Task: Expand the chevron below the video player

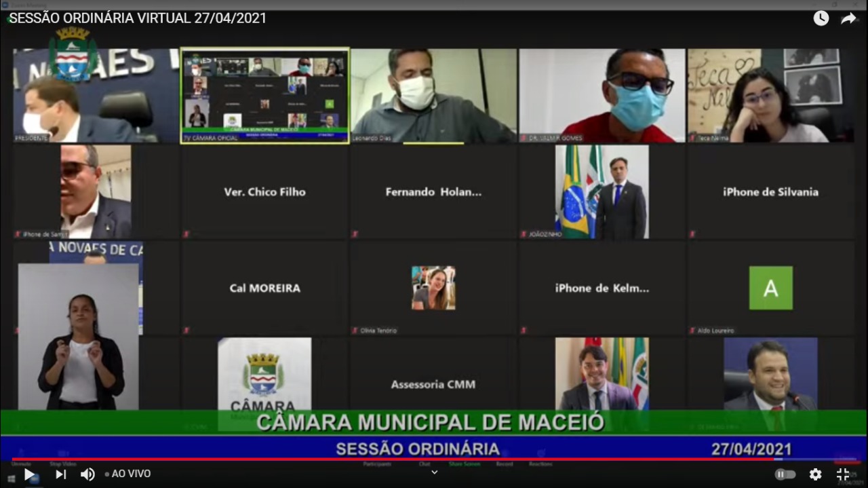Action: pyautogui.click(x=434, y=473)
